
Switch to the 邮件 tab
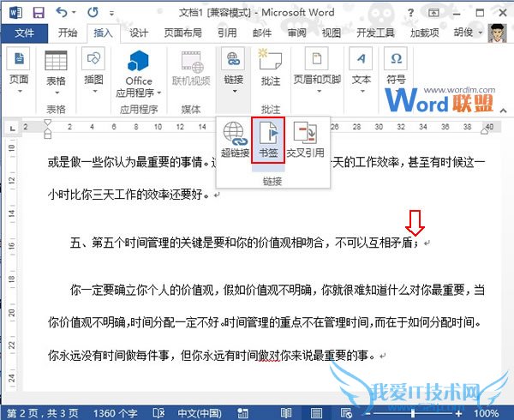(x=262, y=33)
